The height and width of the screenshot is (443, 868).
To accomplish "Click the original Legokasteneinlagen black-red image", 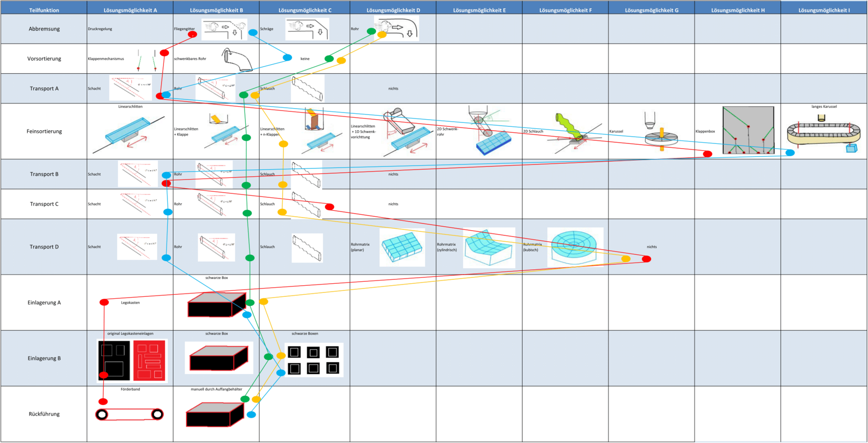I will [x=132, y=360].
